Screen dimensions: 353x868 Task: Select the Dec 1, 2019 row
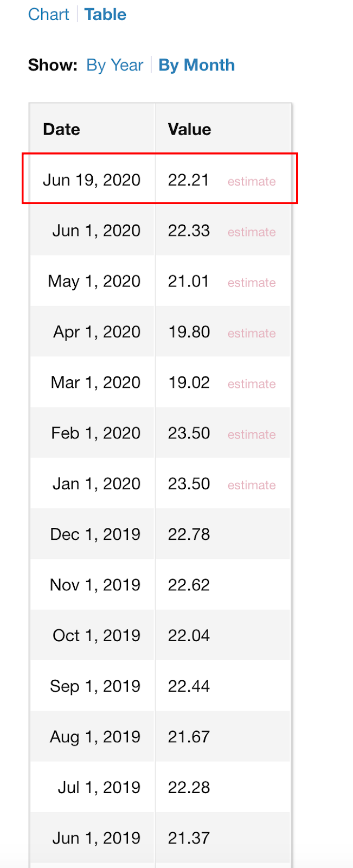160,534
